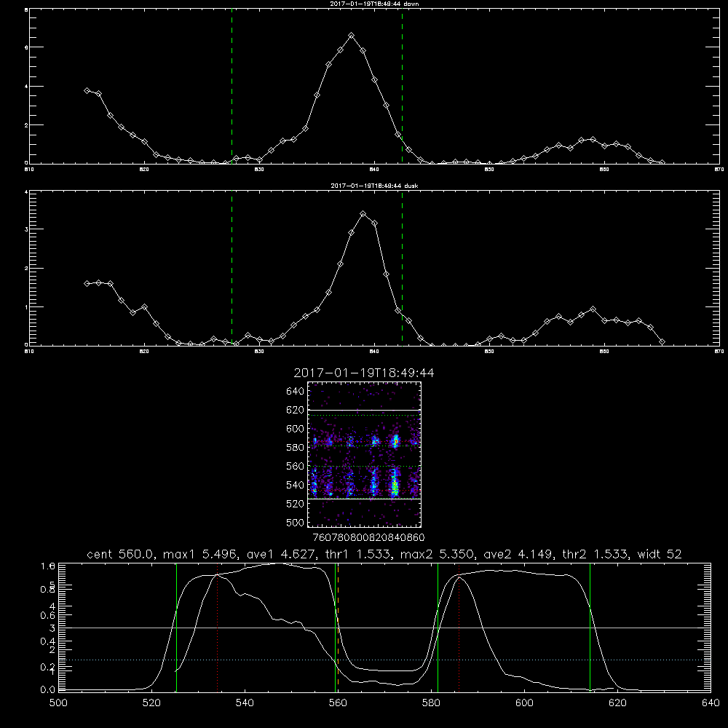
Task: Click heatmap y-axis label '560'
Action: pyautogui.click(x=296, y=466)
